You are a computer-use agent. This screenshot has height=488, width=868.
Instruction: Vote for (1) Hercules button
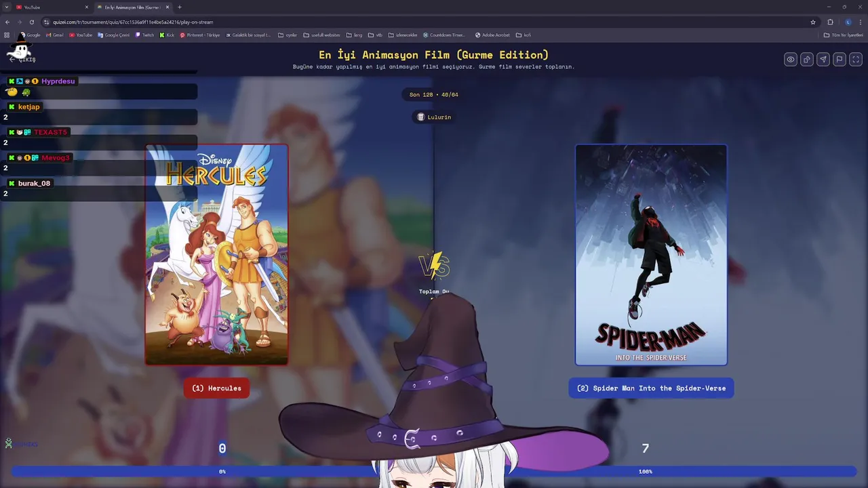click(216, 388)
